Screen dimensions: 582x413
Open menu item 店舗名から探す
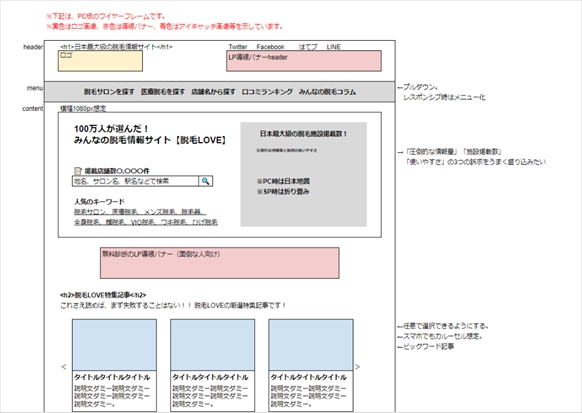point(213,92)
